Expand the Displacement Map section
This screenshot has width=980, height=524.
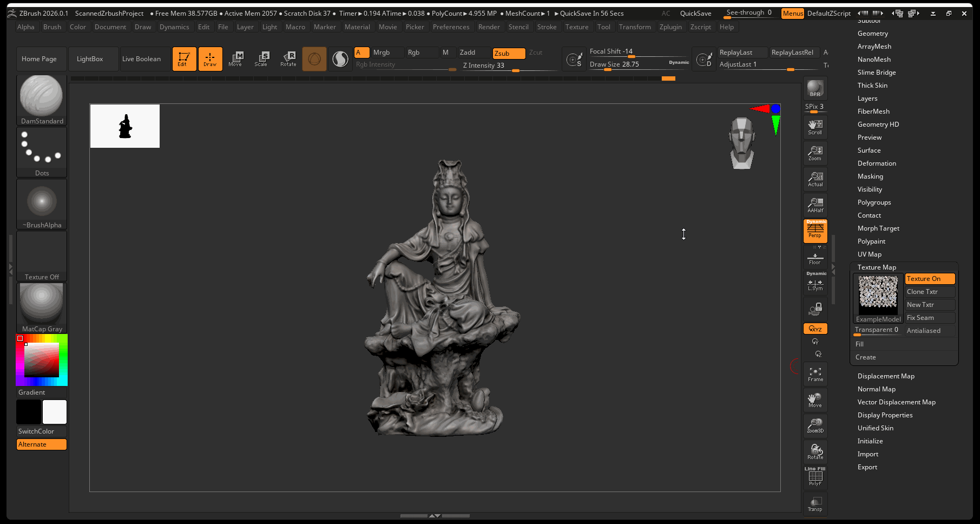pos(886,376)
